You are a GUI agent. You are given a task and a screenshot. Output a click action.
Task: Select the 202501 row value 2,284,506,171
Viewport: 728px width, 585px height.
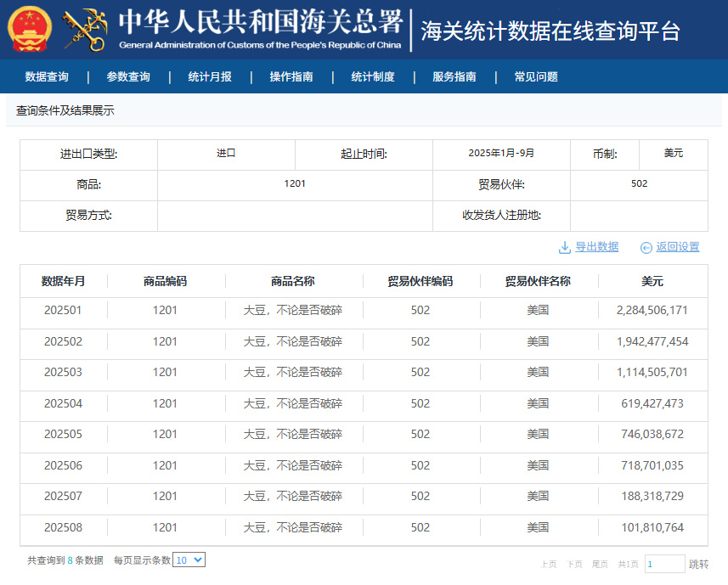(652, 311)
